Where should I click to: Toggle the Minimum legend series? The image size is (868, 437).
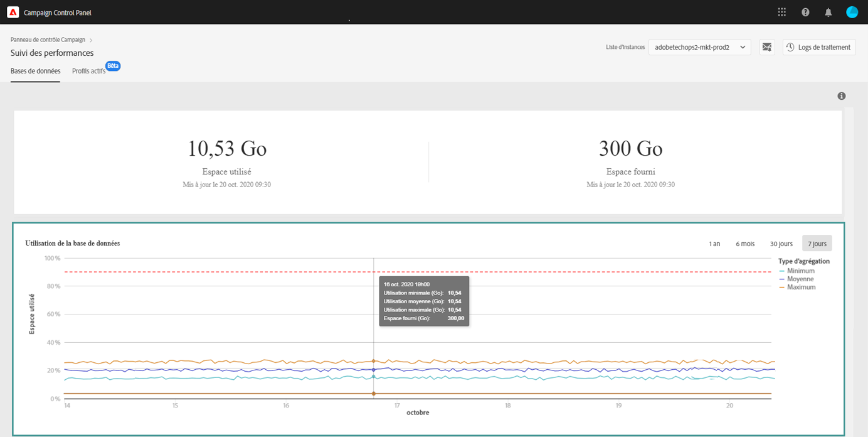(x=797, y=271)
